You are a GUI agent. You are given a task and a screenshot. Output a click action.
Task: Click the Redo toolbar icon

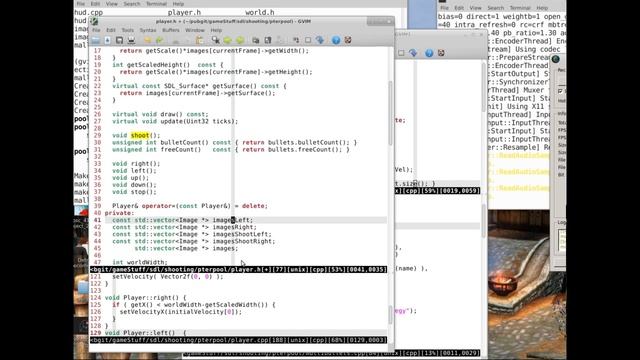160,40
